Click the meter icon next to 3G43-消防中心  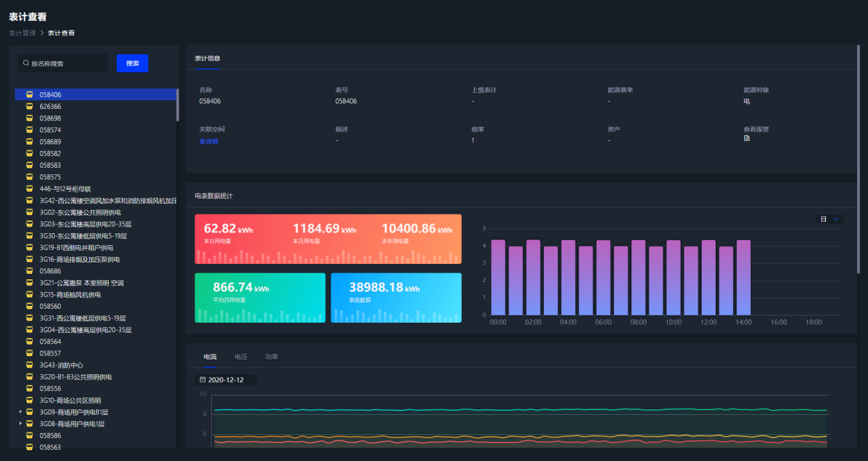(x=29, y=365)
